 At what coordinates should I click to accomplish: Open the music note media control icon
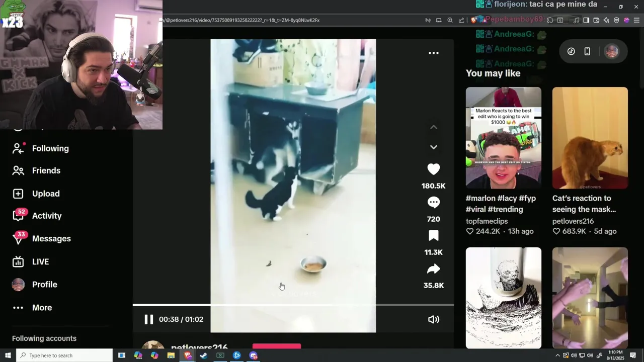[x=576, y=20]
